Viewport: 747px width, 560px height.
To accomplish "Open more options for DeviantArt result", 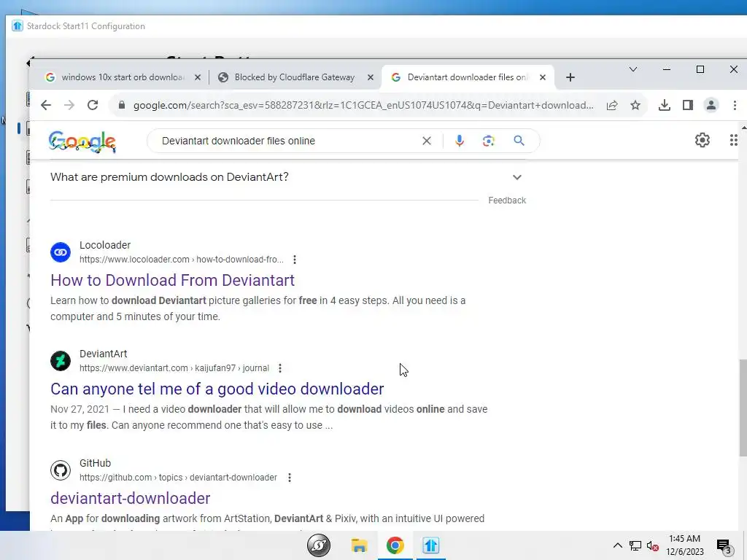I will [x=280, y=368].
